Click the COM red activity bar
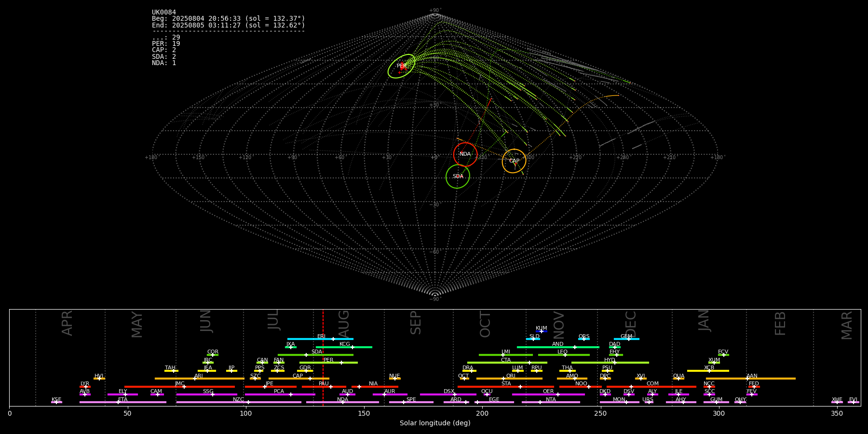Image resolution: width=868 pixels, height=434 pixels. click(652, 387)
